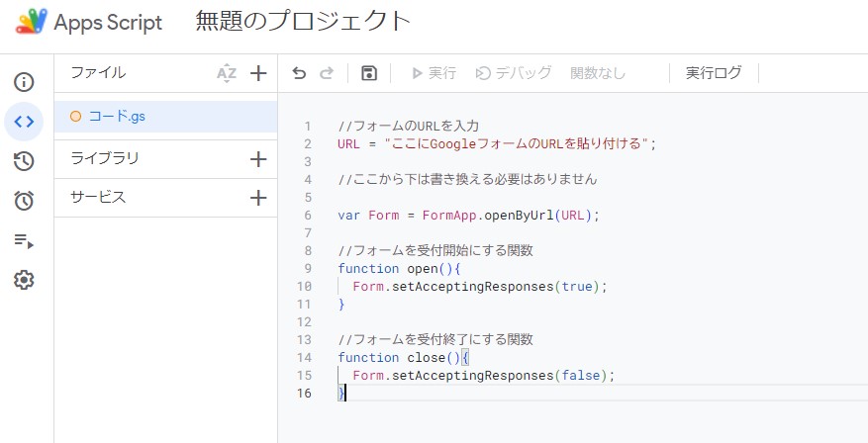This screenshot has height=443, width=868.
Task: Click the redo arrow in toolbar
Action: (x=328, y=73)
